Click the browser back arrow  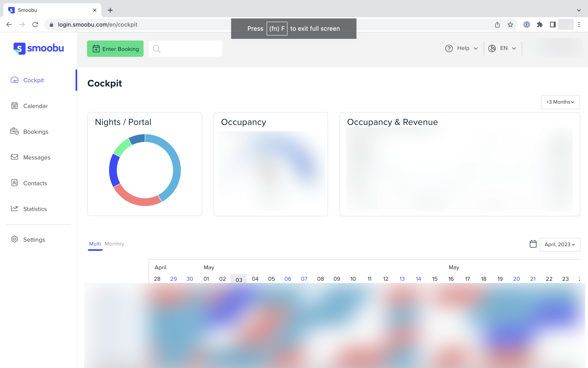tap(9, 25)
